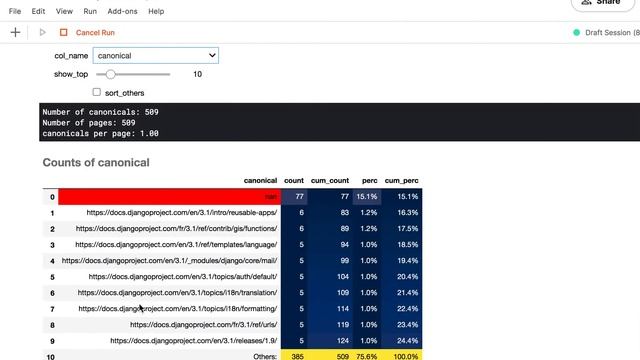Click the i18n/formatting URL in row 7
Screen dimensions: 640x360
pyautogui.click(x=178, y=309)
